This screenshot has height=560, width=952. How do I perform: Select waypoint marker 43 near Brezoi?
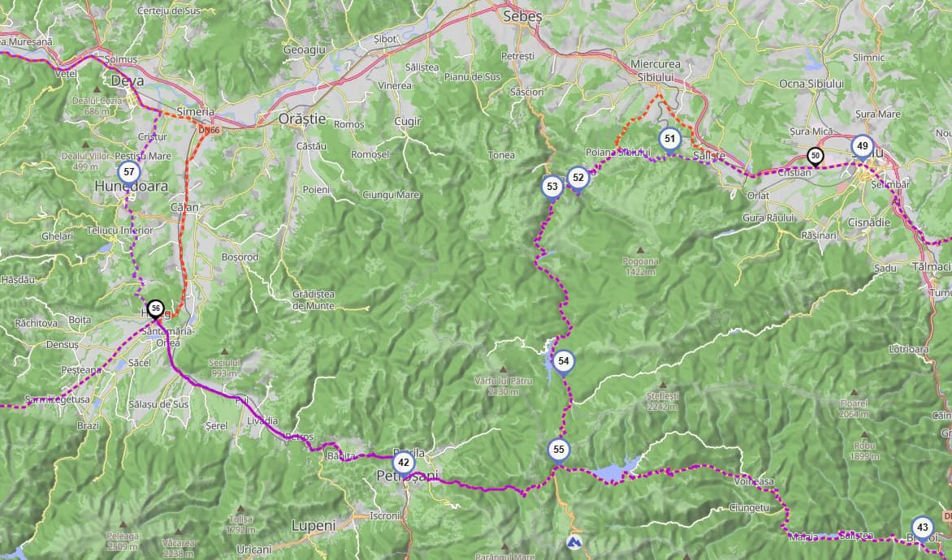click(922, 528)
